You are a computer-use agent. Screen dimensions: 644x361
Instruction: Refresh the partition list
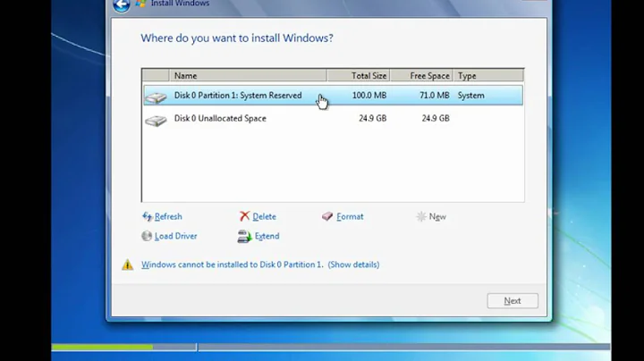click(x=168, y=216)
